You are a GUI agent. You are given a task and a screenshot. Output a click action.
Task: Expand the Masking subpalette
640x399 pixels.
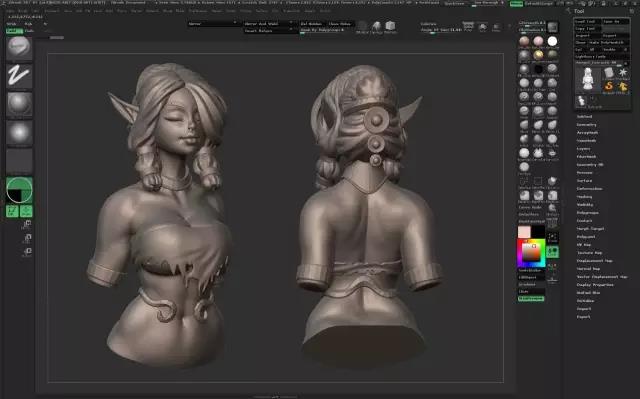(x=584, y=197)
